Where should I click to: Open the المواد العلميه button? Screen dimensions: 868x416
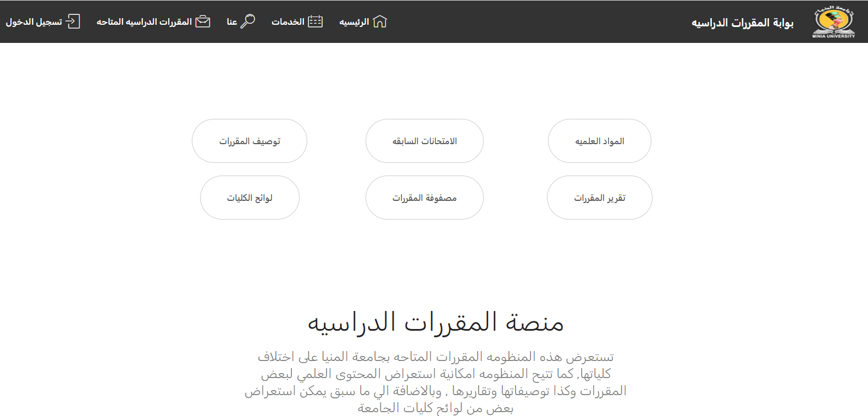599,141
